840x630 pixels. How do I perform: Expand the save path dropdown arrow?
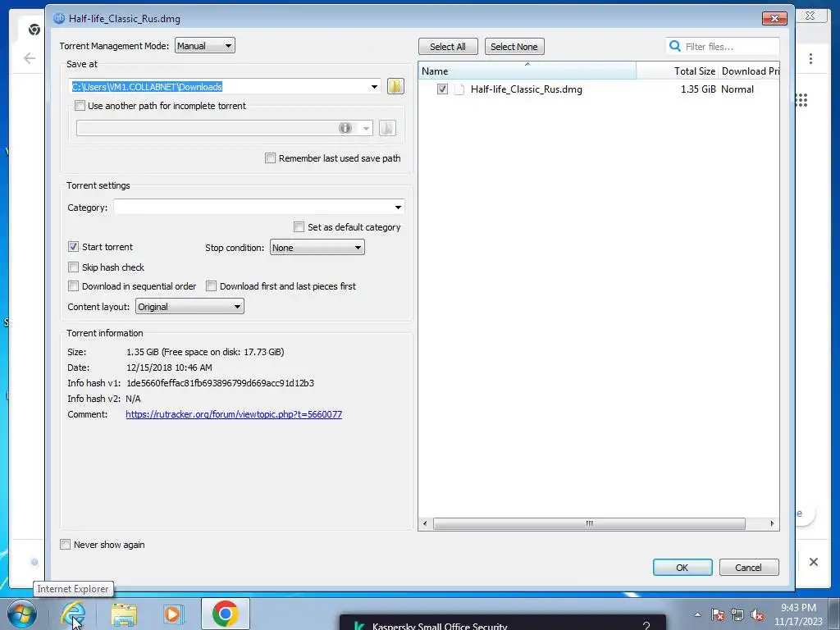[x=374, y=87]
